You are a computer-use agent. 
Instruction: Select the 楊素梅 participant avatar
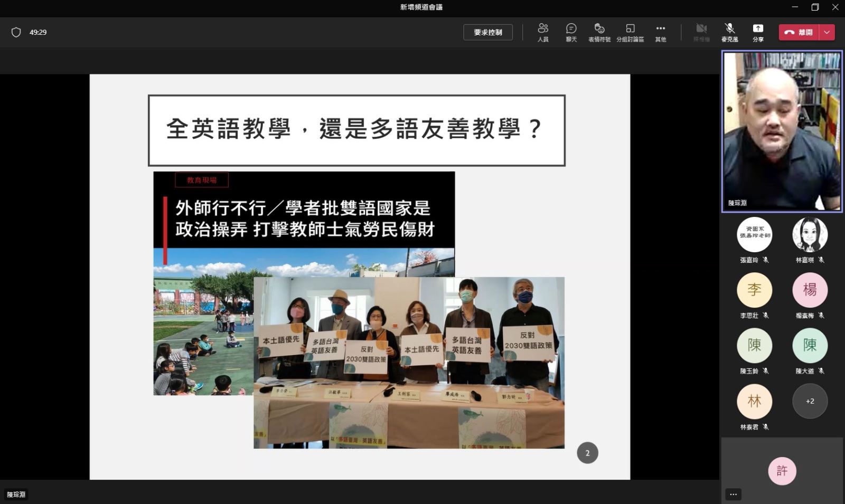810,290
